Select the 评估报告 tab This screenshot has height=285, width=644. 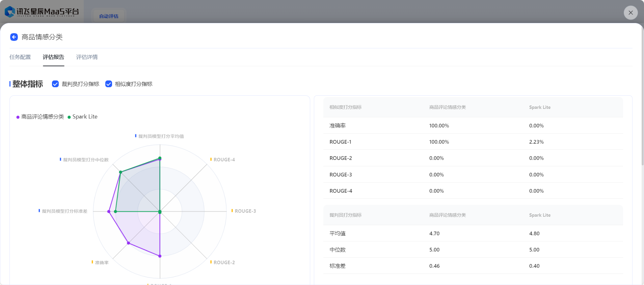pos(53,57)
